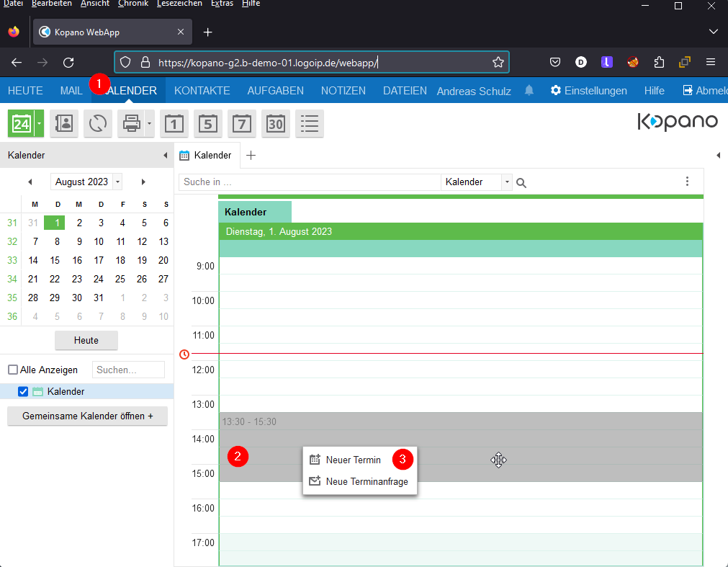The height and width of the screenshot is (567, 728).
Task: Open the MAIL tab
Action: [x=71, y=91]
